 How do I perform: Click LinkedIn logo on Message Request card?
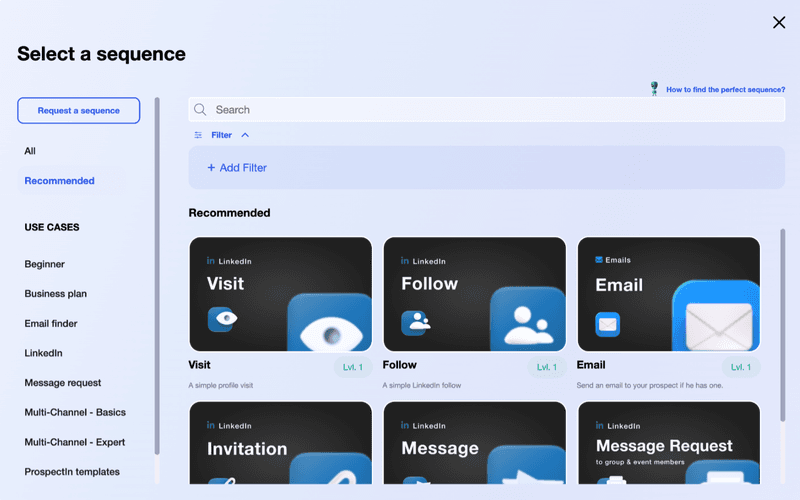(x=599, y=425)
